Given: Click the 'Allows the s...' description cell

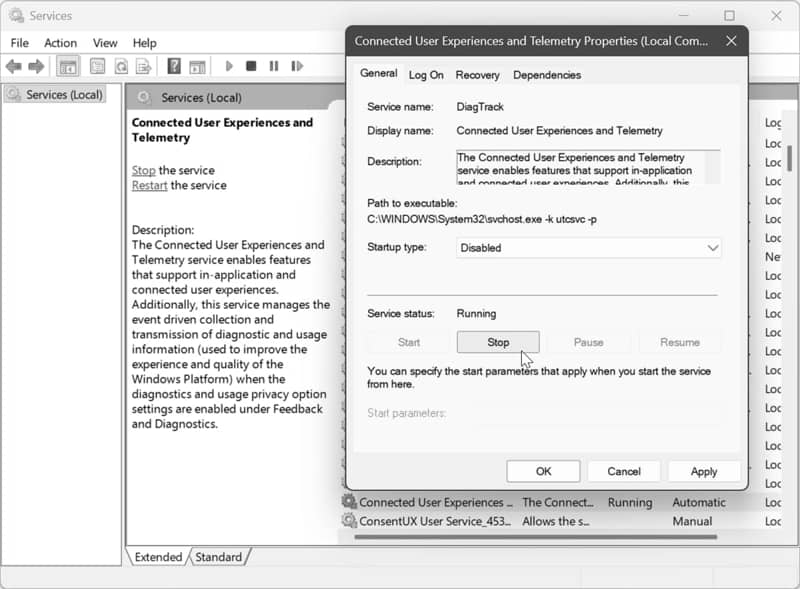Looking at the screenshot, I should pyautogui.click(x=556, y=521).
